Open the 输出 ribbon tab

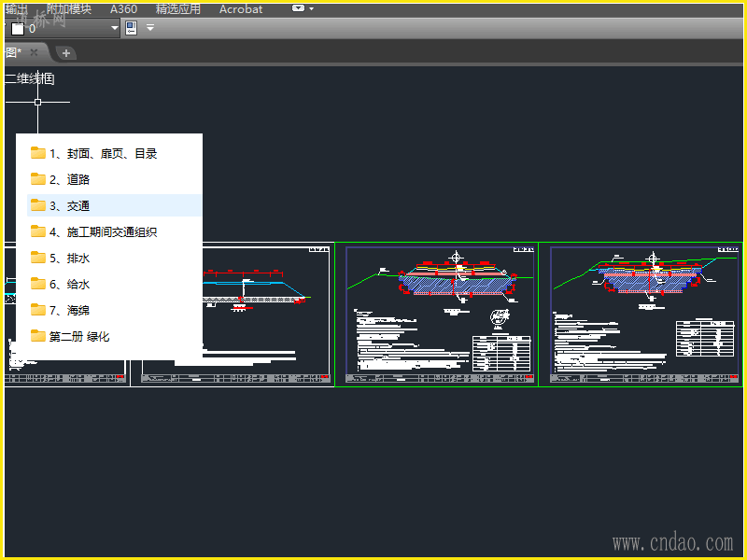coord(16,9)
